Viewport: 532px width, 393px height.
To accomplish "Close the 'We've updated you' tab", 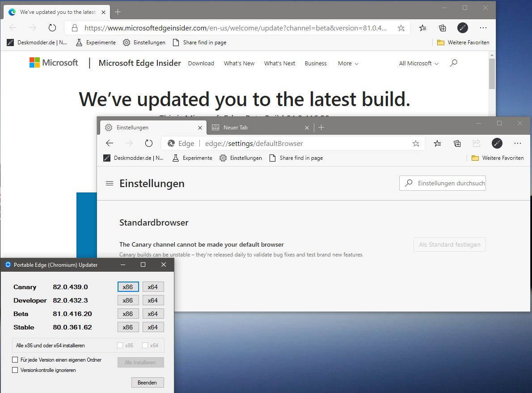I will (x=103, y=12).
